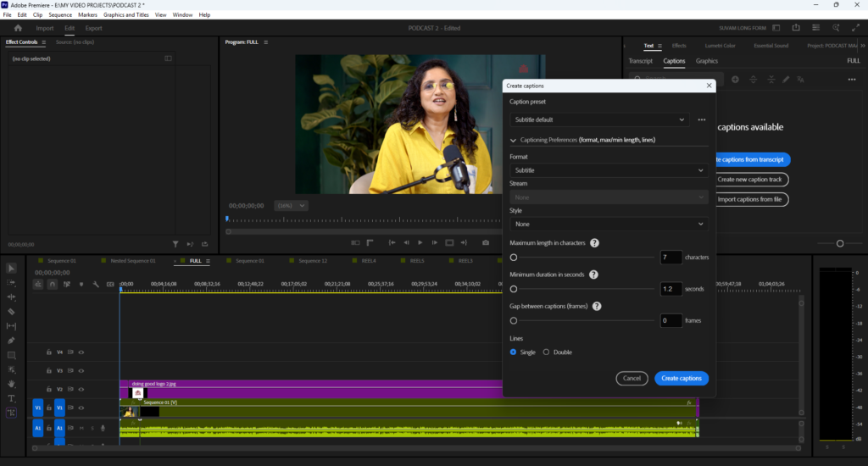Select the Rectangle tool
The image size is (868, 466).
(x=11, y=355)
